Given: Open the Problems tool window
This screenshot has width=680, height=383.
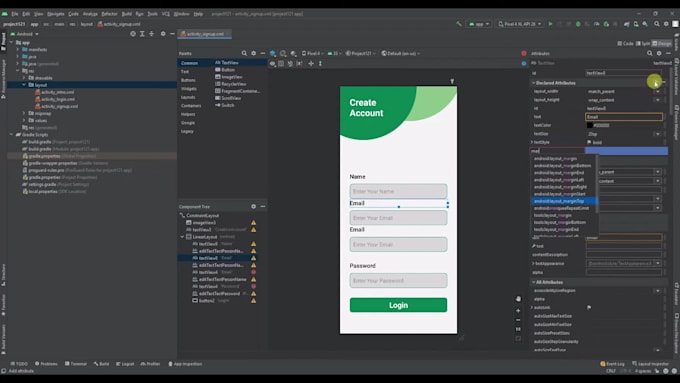Looking at the screenshot, I should click(x=46, y=364).
